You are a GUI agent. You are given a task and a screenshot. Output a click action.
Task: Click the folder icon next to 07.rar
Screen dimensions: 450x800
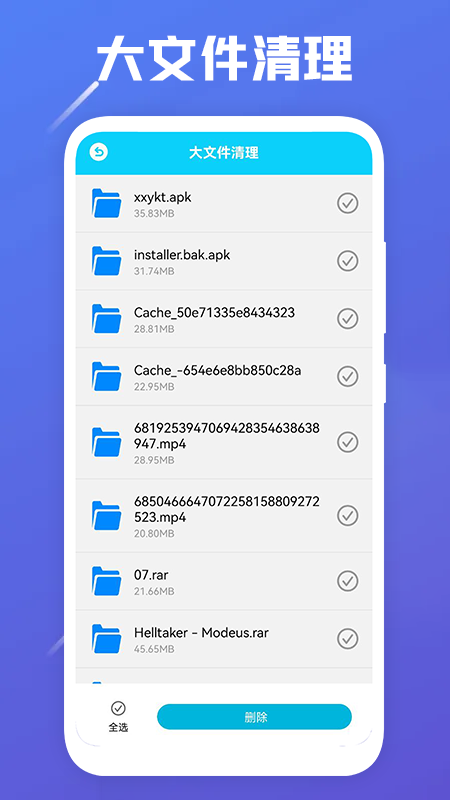[x=107, y=581]
